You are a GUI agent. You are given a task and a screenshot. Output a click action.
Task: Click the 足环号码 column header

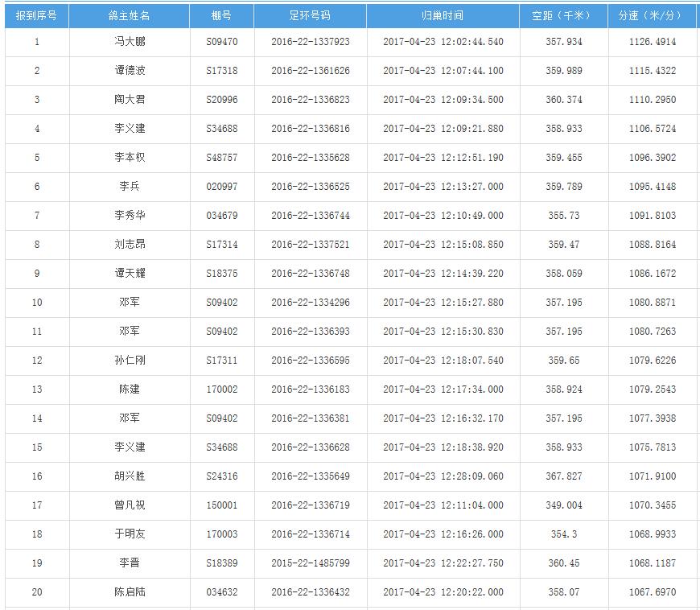pos(310,16)
